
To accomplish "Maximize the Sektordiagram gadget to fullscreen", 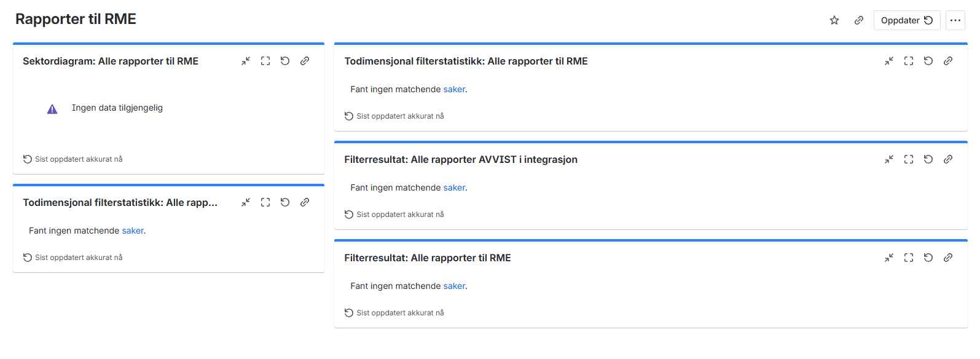I will [265, 61].
